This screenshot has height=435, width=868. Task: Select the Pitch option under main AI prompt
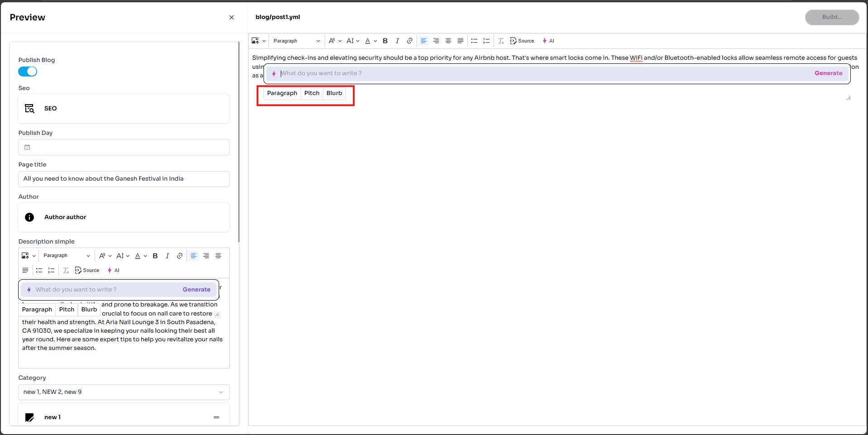click(312, 93)
